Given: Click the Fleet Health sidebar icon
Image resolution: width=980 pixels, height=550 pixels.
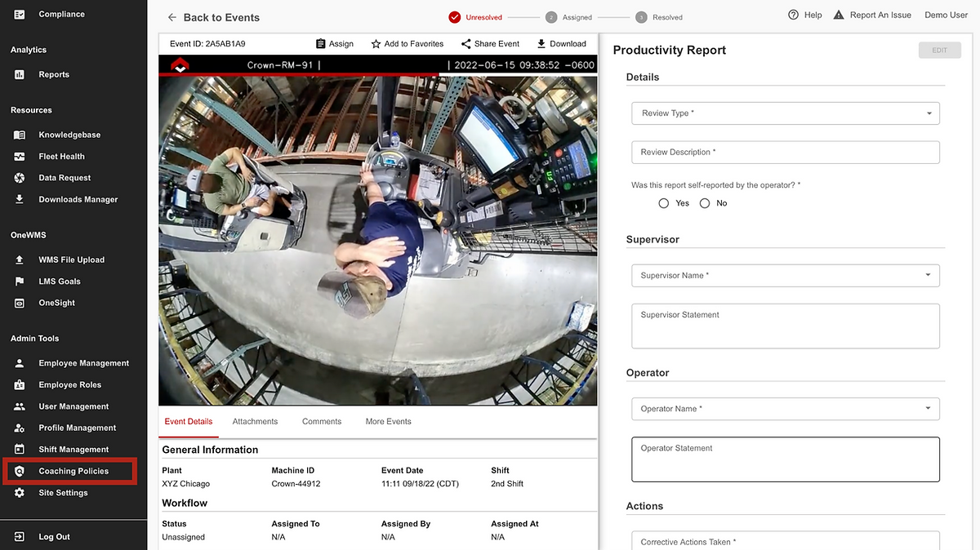Looking at the screenshot, I should pos(20,157).
